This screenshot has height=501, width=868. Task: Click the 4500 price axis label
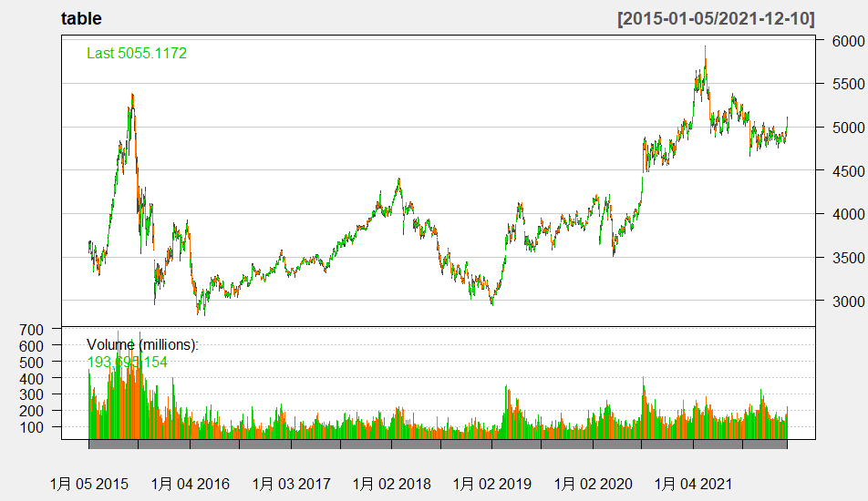(848, 171)
